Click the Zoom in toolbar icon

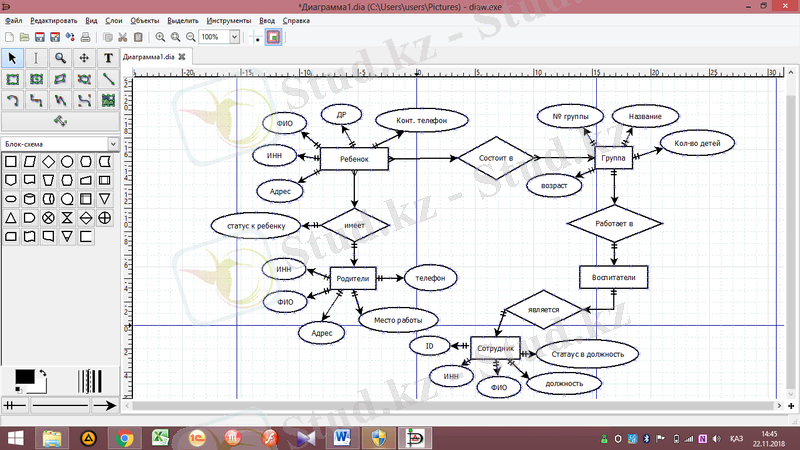161,37
